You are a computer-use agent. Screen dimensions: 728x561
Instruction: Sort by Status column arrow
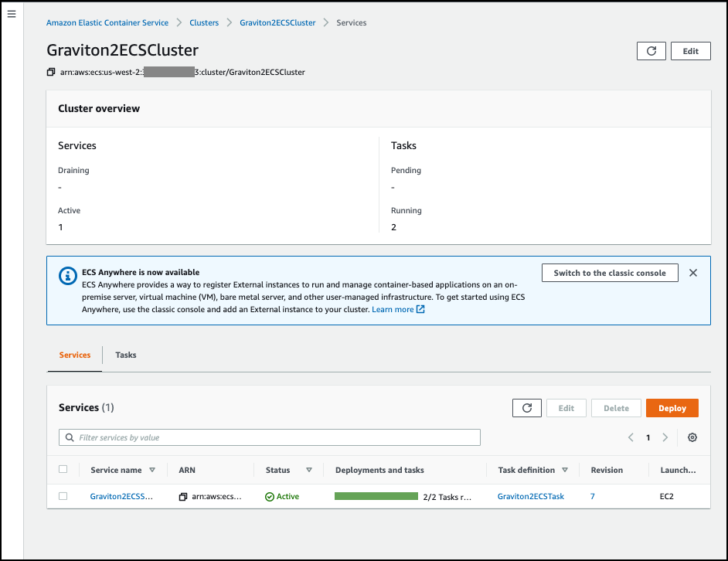[309, 470]
